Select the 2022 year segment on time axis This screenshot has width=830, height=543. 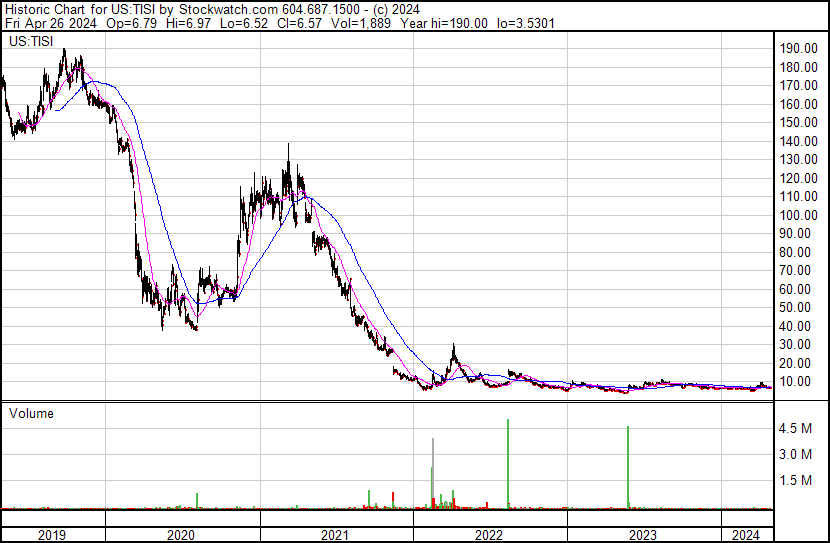[490, 535]
